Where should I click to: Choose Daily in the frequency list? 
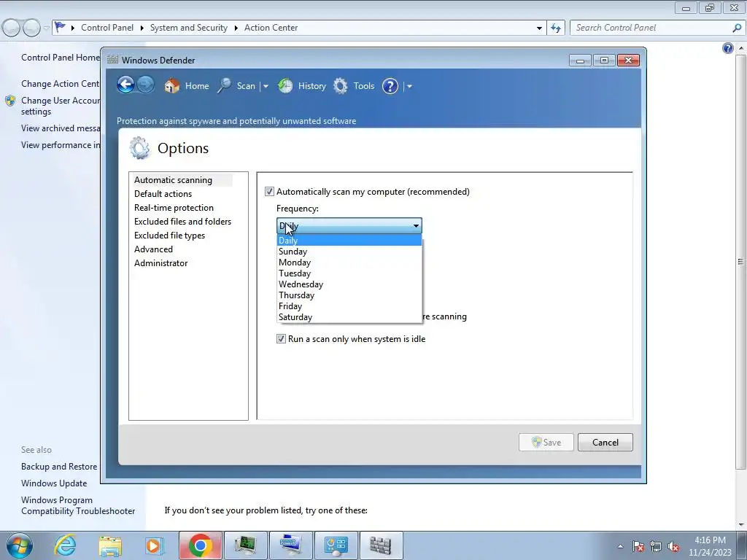pyautogui.click(x=349, y=241)
